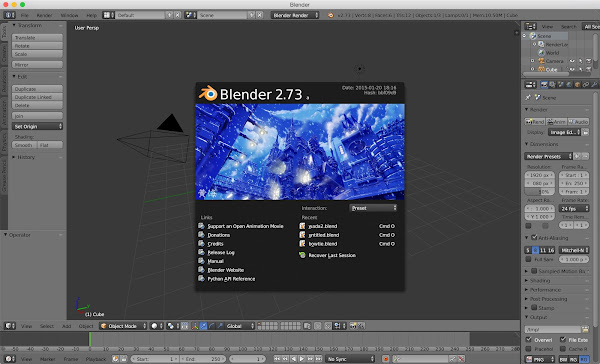Select the Translate manipulator arrow icon
The height and width of the screenshot is (364, 600).
pos(204,326)
